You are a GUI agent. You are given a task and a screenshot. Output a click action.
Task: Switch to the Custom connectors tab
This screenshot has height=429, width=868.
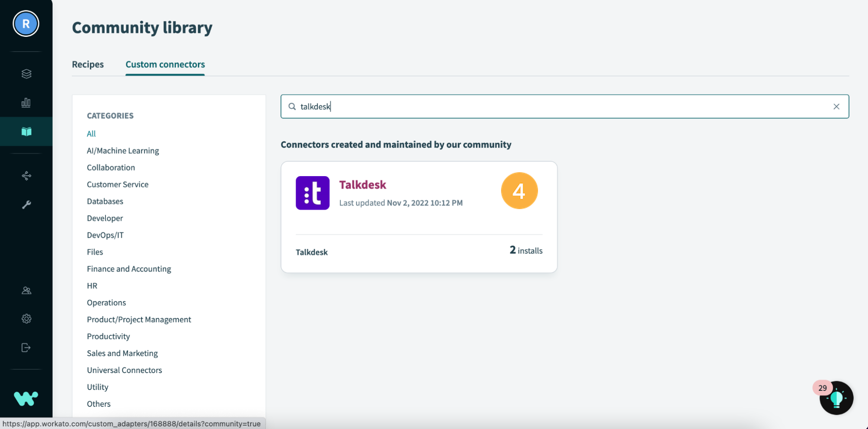coord(165,64)
